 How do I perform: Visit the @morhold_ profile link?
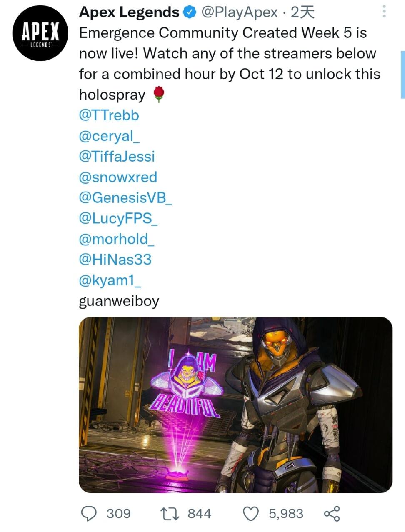pos(117,239)
